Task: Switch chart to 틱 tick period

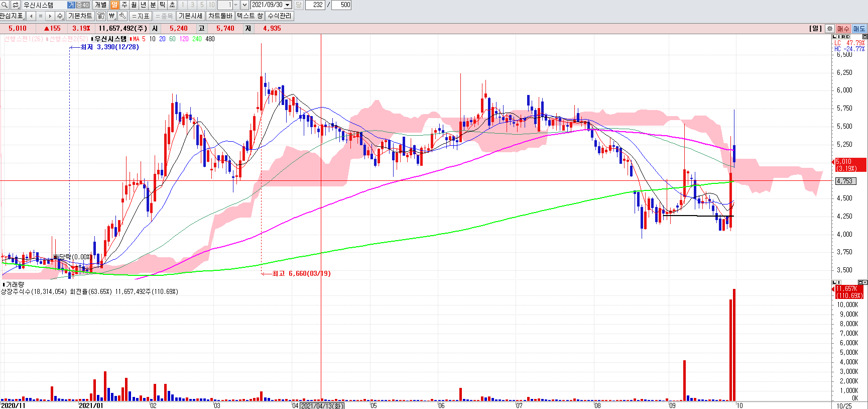Action: coord(163,5)
